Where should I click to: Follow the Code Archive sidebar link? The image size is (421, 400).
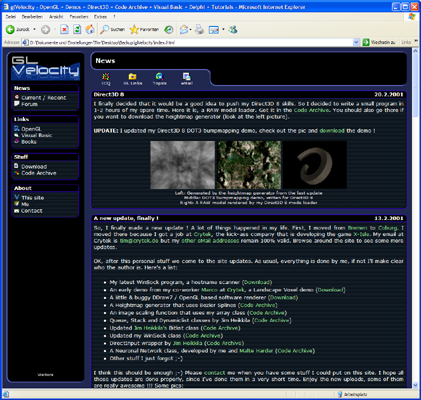[x=39, y=173]
